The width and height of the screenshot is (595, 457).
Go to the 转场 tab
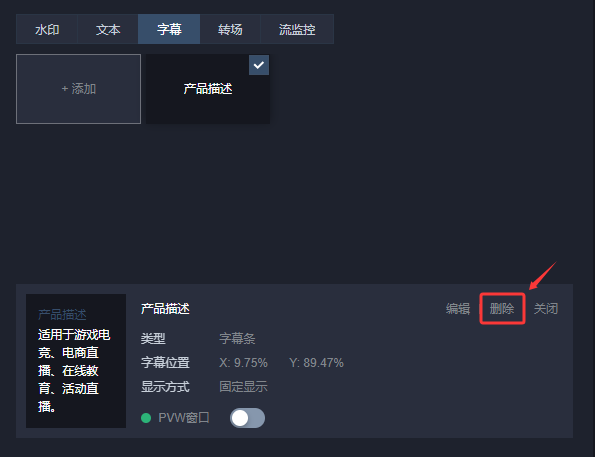230,29
